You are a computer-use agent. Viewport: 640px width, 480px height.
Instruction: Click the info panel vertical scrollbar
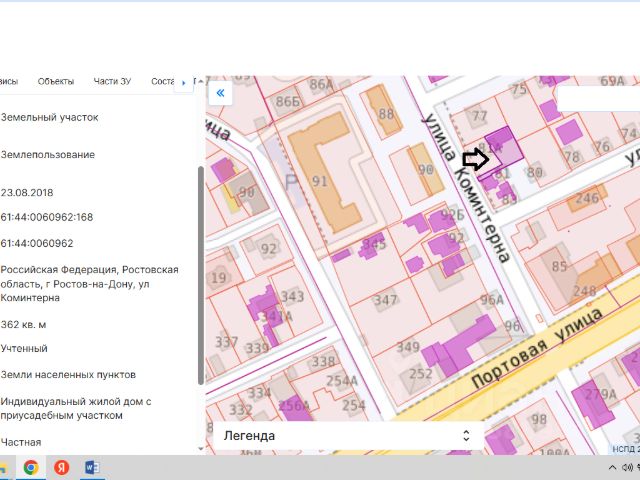coord(201,276)
